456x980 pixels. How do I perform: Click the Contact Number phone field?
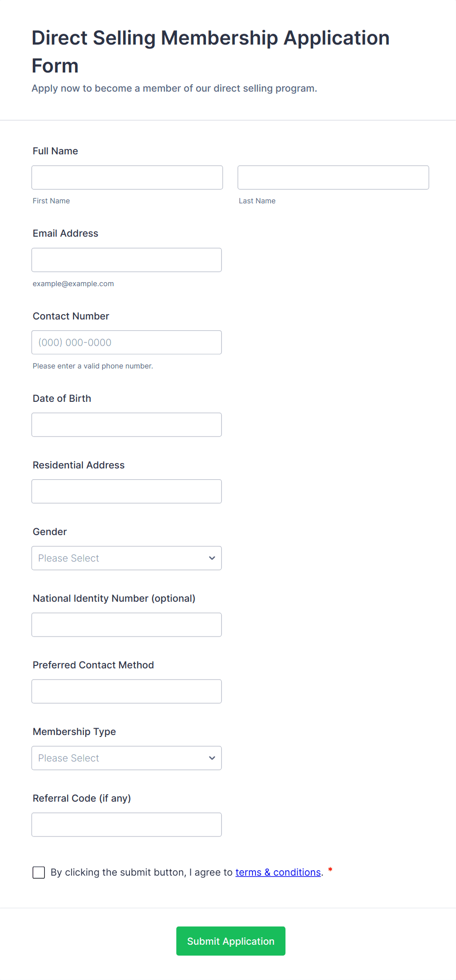pyautogui.click(x=127, y=343)
